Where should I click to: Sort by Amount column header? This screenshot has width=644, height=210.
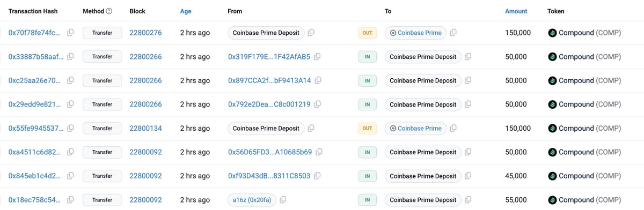pos(516,11)
